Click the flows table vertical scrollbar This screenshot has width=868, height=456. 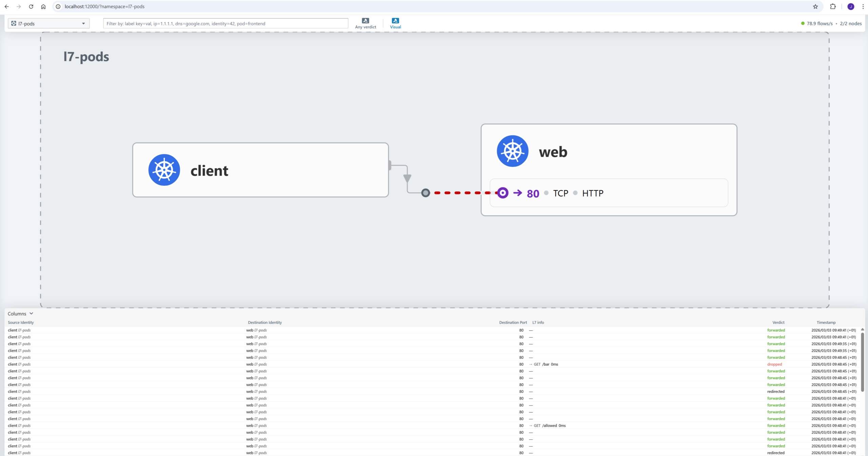click(862, 363)
